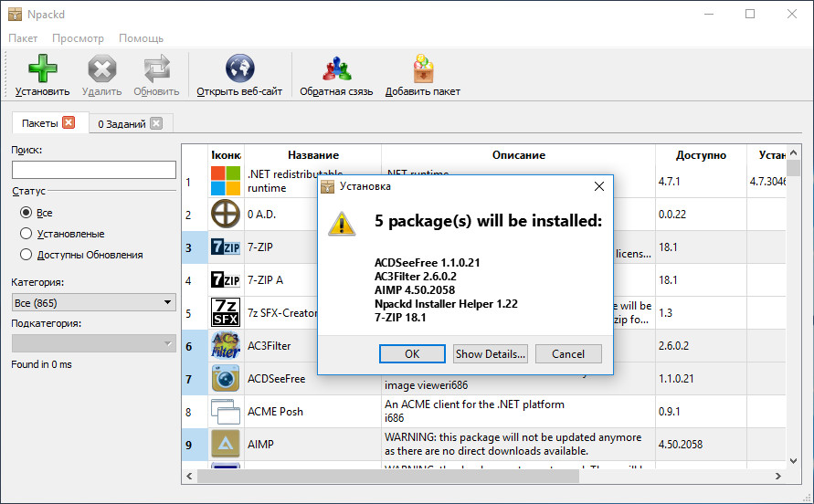The width and height of the screenshot is (814, 504).
Task: Select the ACME Posh row name
Action: (275, 412)
